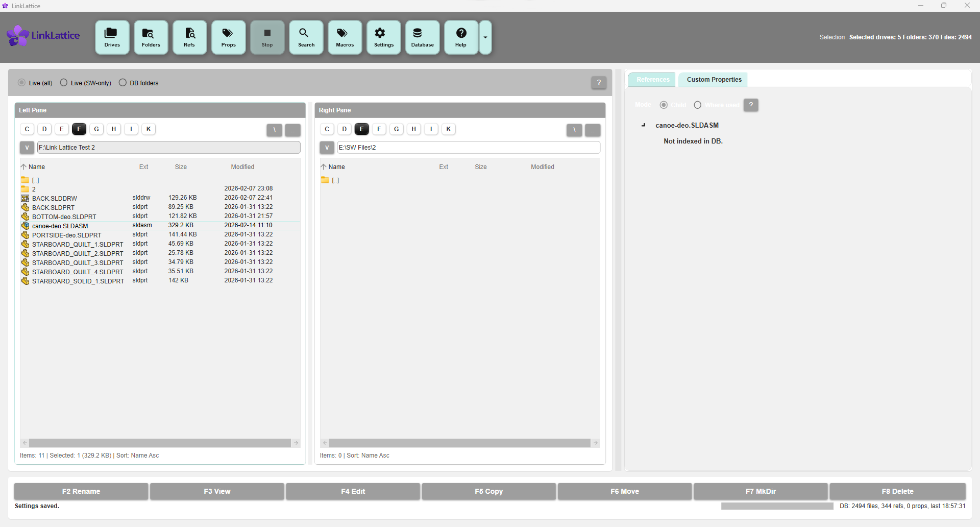Open the Database tool
The width and height of the screenshot is (980, 527).
coord(422,37)
